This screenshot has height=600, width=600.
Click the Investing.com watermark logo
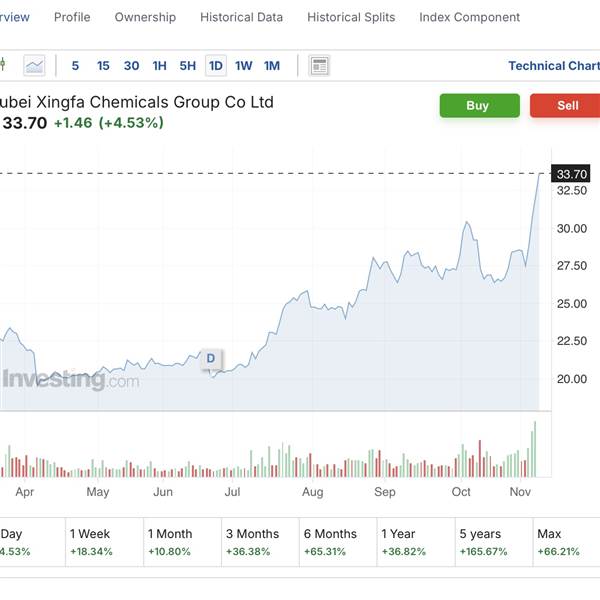[x=70, y=380]
